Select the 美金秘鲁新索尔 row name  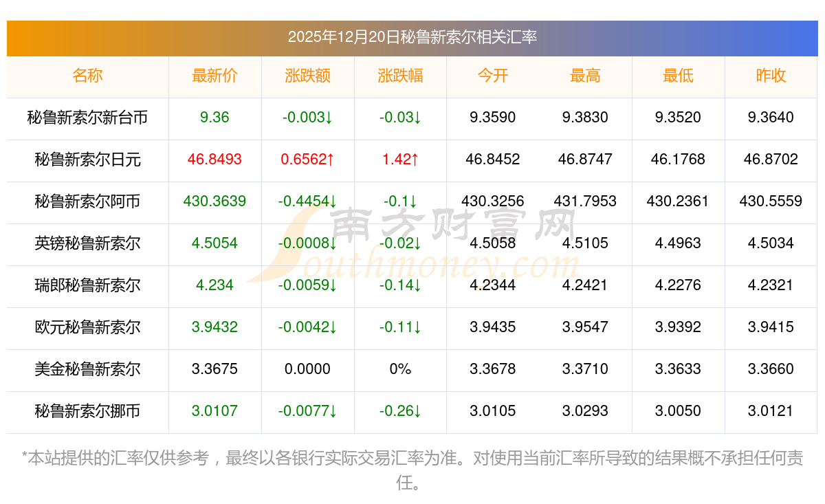click(87, 369)
